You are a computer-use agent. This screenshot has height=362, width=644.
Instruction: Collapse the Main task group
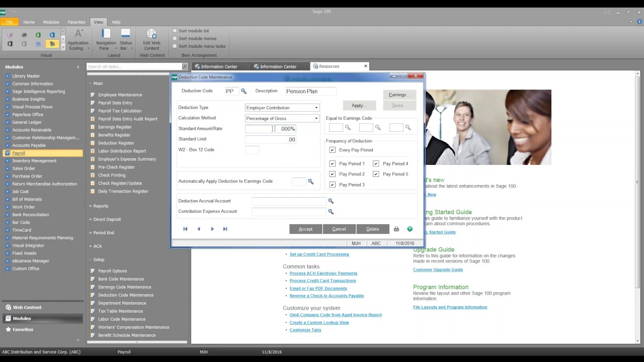(96, 83)
